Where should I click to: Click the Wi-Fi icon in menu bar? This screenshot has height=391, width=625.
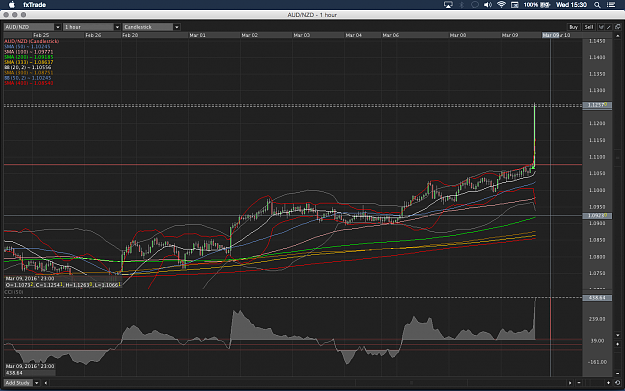(x=501, y=5)
